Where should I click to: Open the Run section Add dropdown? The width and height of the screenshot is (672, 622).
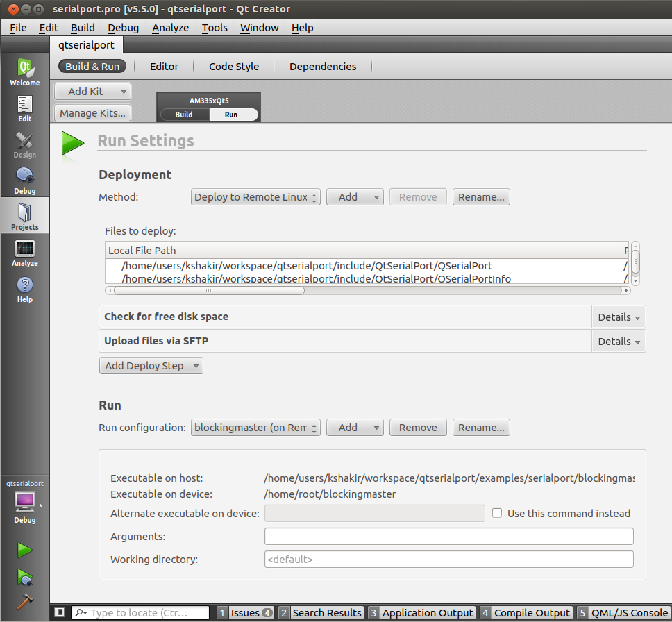(355, 428)
